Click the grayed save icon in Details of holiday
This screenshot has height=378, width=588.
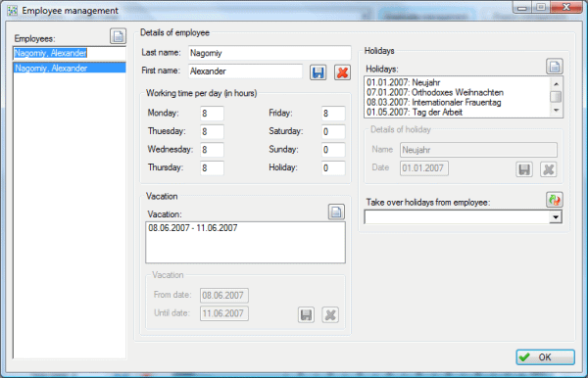524,169
